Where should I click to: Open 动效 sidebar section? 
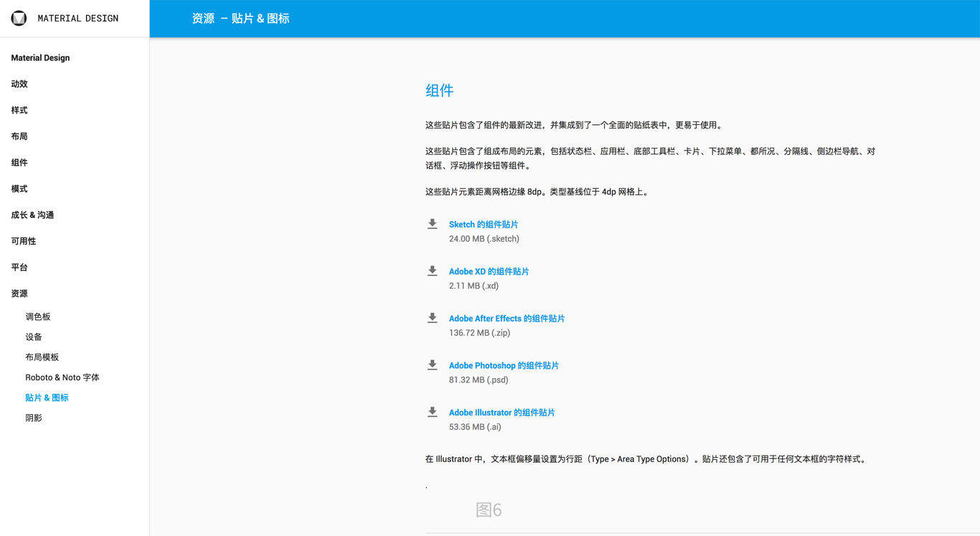tap(19, 84)
